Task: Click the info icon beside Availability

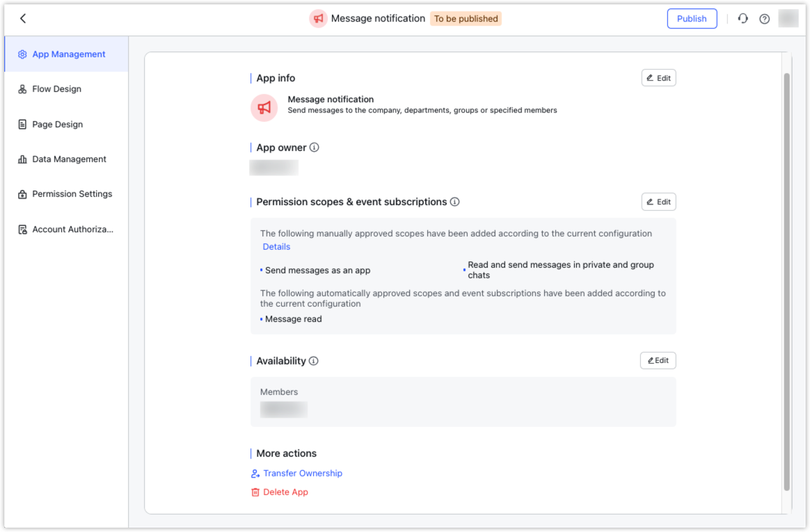Action: pos(313,361)
